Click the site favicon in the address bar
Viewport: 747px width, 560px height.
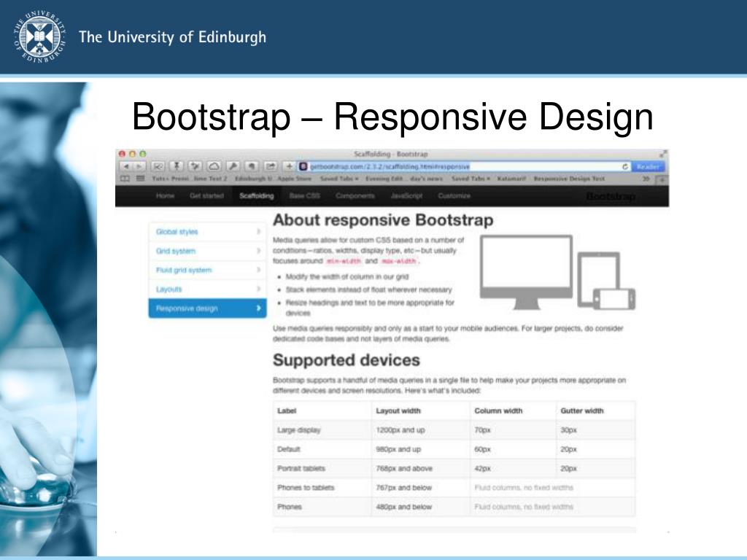(303, 167)
